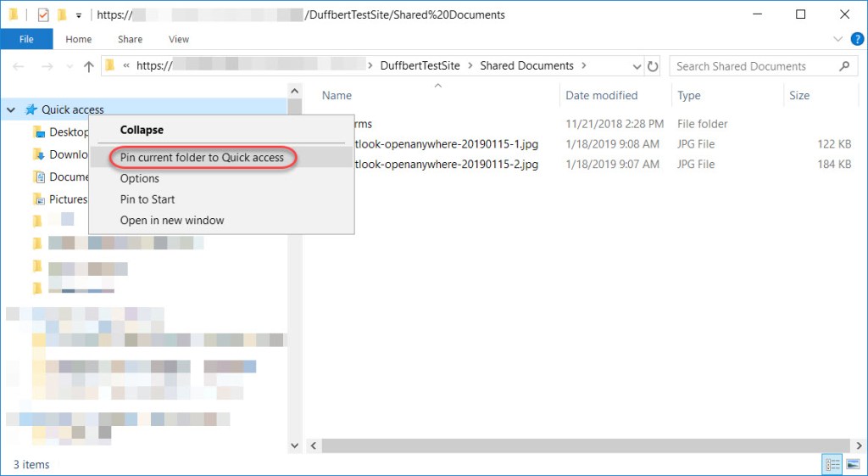
Task: Choose Open in new window
Action: point(221,220)
